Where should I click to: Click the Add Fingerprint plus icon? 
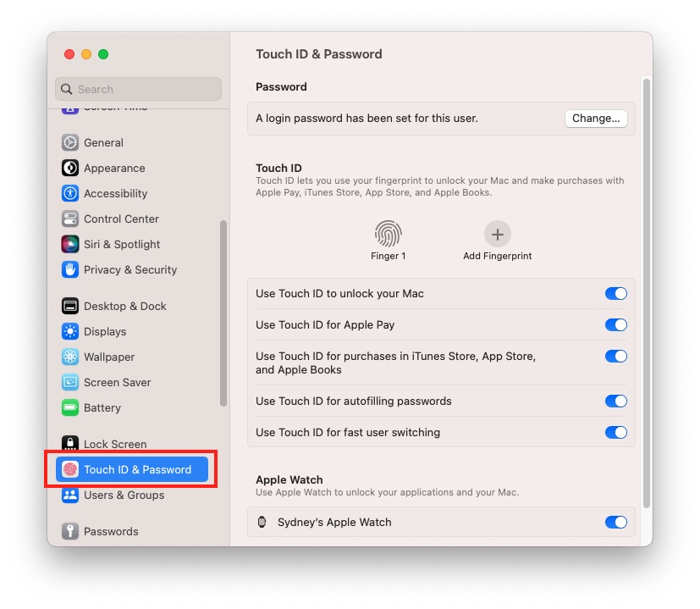coord(497,234)
